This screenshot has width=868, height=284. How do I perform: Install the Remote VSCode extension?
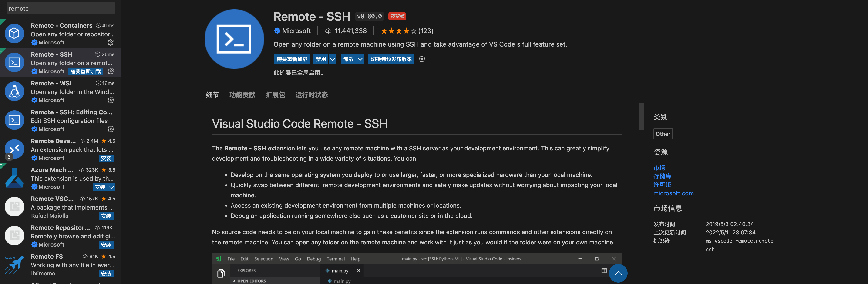106,216
